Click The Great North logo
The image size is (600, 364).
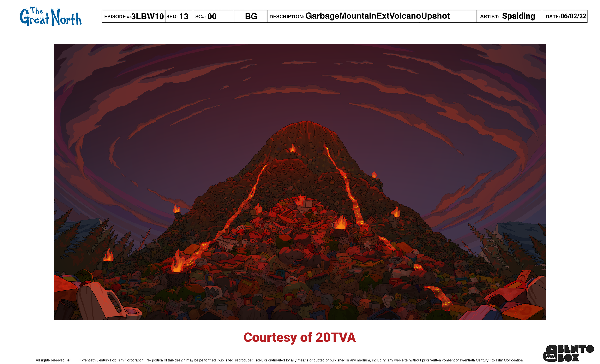click(51, 17)
